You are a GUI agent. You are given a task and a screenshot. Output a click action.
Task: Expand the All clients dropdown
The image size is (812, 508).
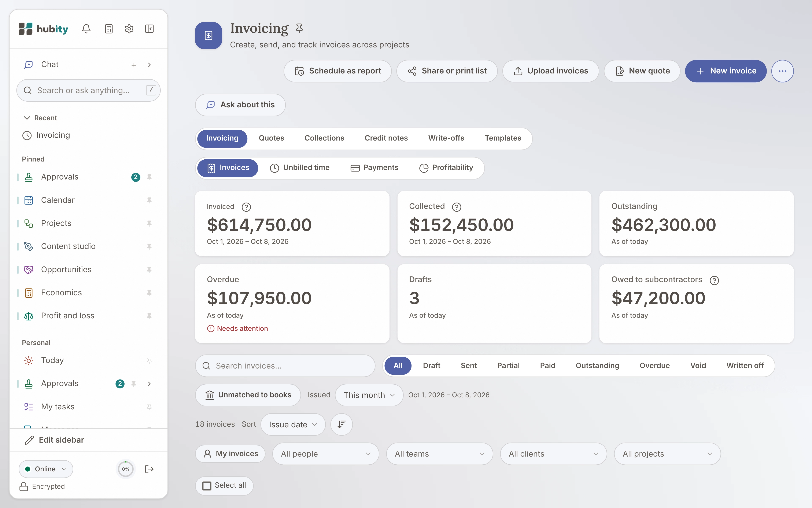(553, 454)
